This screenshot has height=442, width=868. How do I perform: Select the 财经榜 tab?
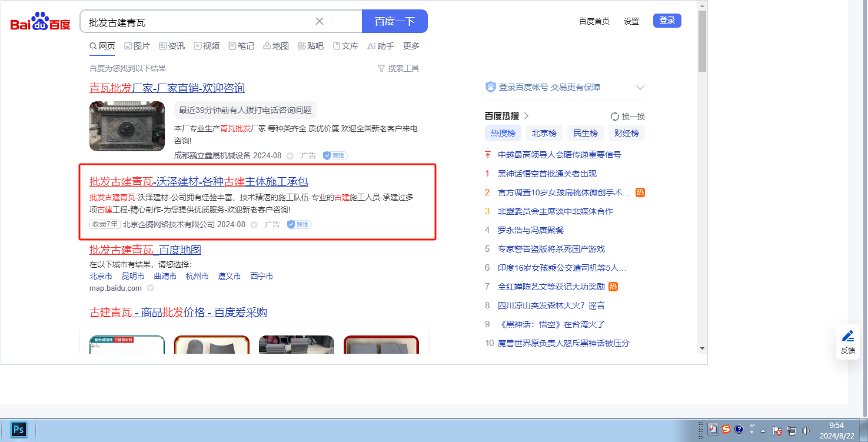pos(627,133)
